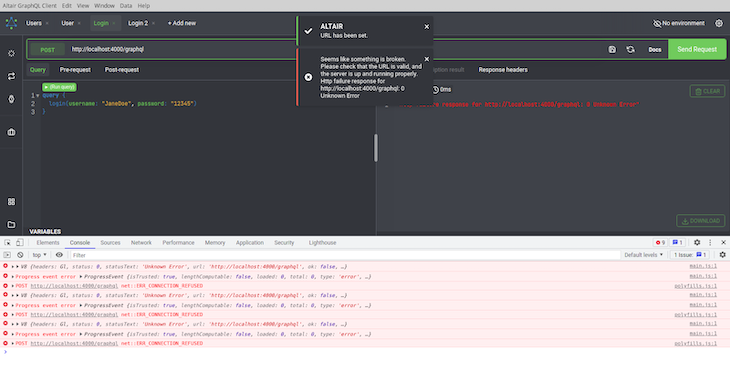This screenshot has width=730, height=382.
Task: Click the blue issue count badge
Action: [677, 242]
